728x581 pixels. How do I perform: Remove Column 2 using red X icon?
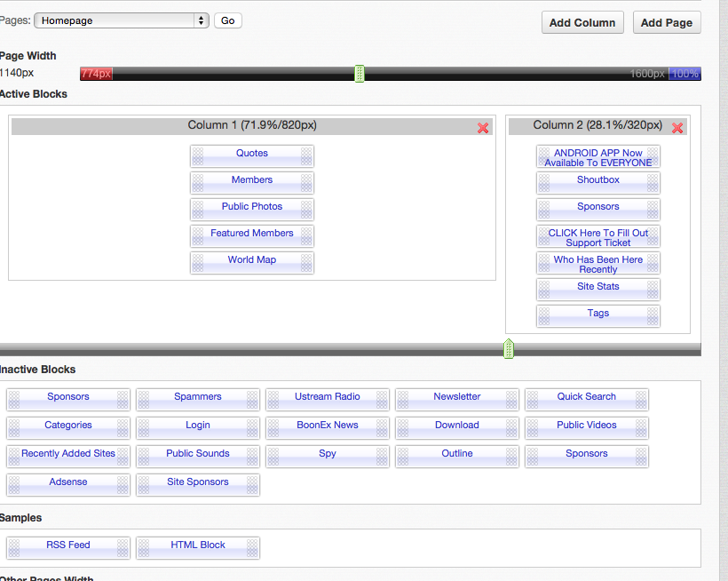(677, 128)
